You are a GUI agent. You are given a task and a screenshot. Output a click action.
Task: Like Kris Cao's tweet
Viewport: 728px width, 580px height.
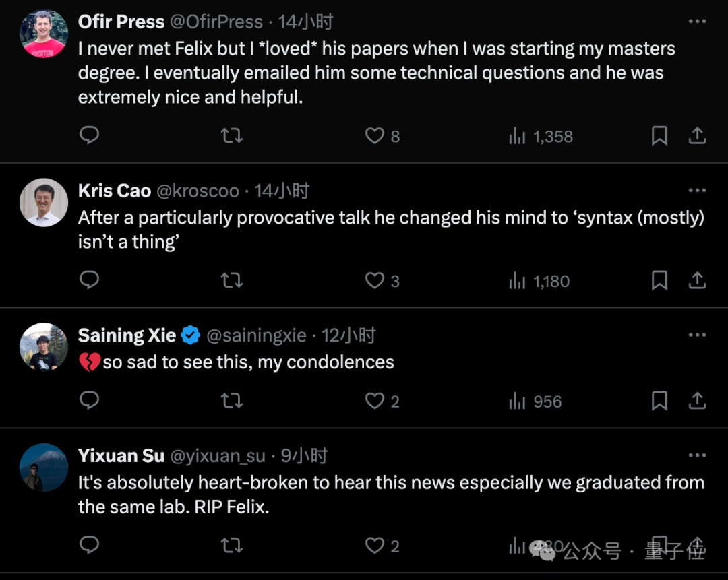pyautogui.click(x=375, y=280)
